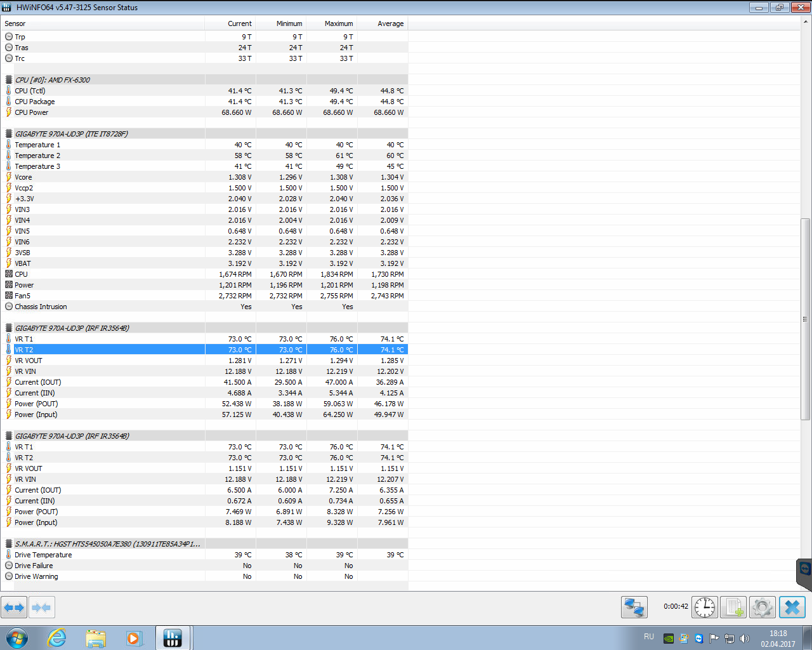The height and width of the screenshot is (650, 812).
Task: Click the 64.250 W maximum input power value
Action: pyautogui.click(x=338, y=415)
